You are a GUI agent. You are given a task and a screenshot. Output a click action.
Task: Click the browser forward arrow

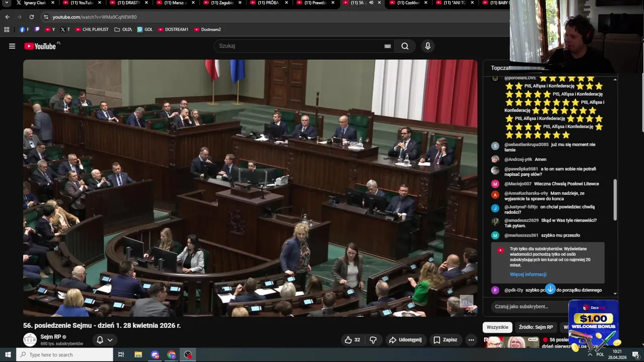19,17
